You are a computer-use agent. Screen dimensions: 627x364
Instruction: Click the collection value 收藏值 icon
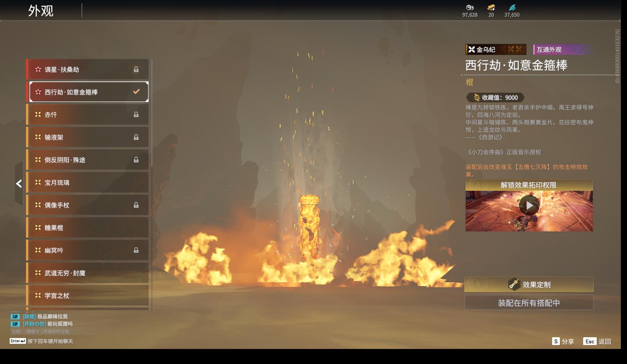click(476, 98)
